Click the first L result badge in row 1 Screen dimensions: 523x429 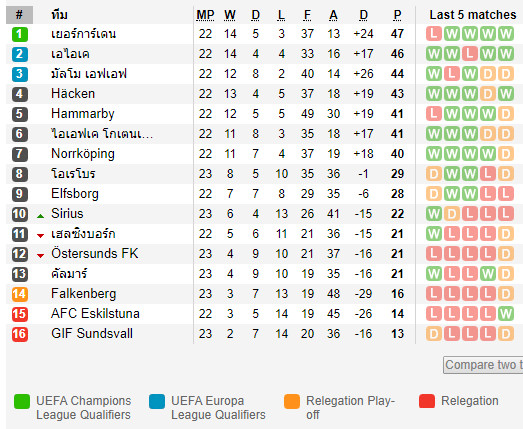[x=434, y=34]
